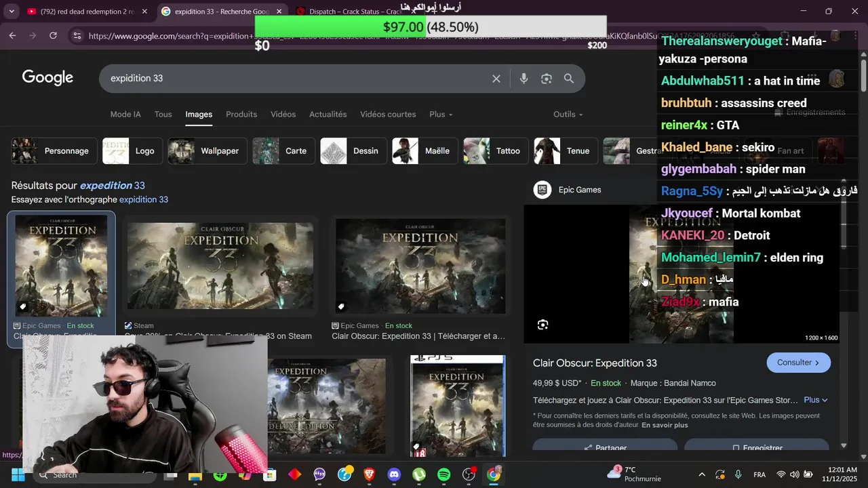Viewport: 868px width, 488px height.
Task: Filter images by Carte chip
Action: pyautogui.click(x=284, y=151)
